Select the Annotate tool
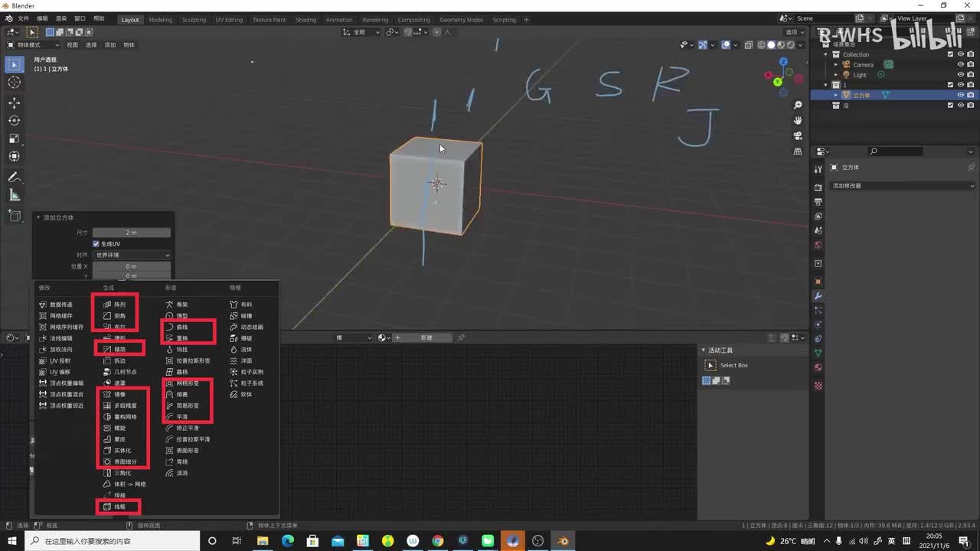This screenshot has height=551, width=980. [x=15, y=177]
